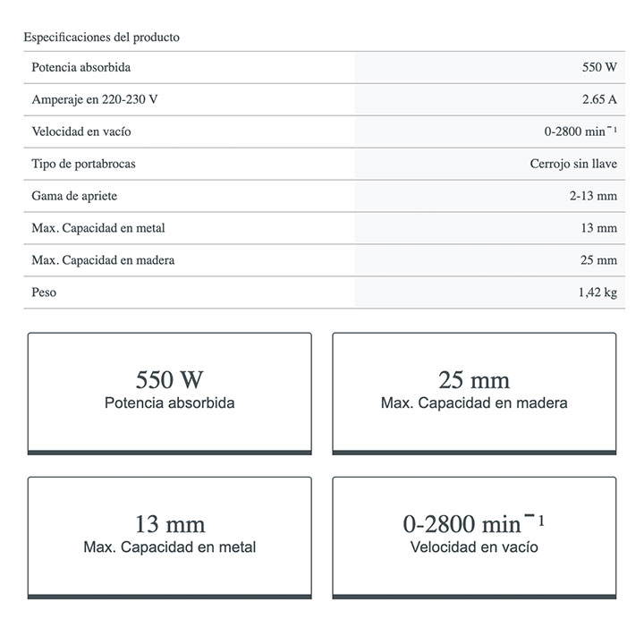Click the Especificaciones del producto heading
This screenshot has height=644, width=644.
[102, 38]
